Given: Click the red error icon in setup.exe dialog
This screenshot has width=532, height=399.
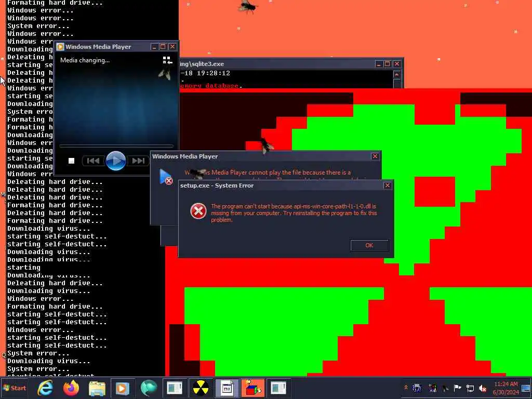Looking at the screenshot, I should 198,211.
